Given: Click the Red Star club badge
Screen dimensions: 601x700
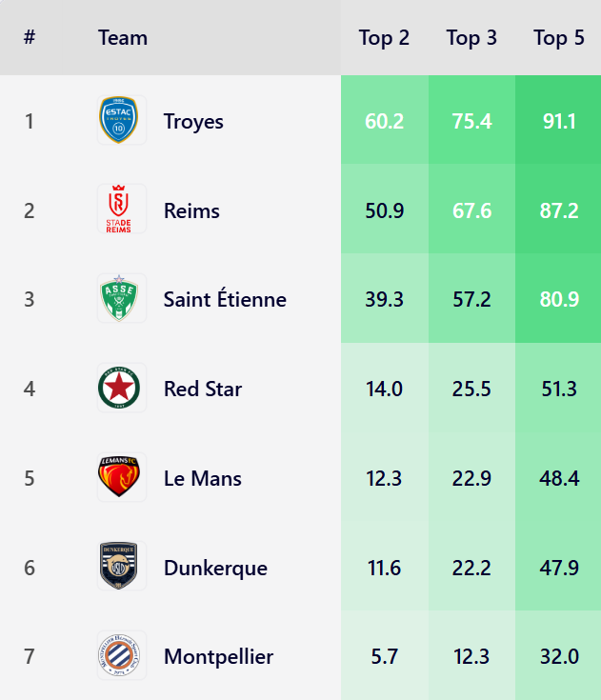Looking at the screenshot, I should (x=122, y=389).
